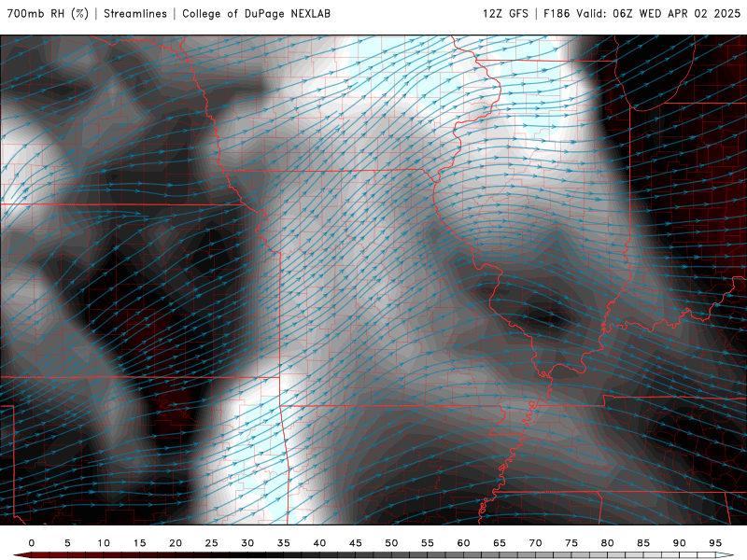Click the "95" color scale label
The width and height of the screenshot is (747, 560).
[715, 543]
